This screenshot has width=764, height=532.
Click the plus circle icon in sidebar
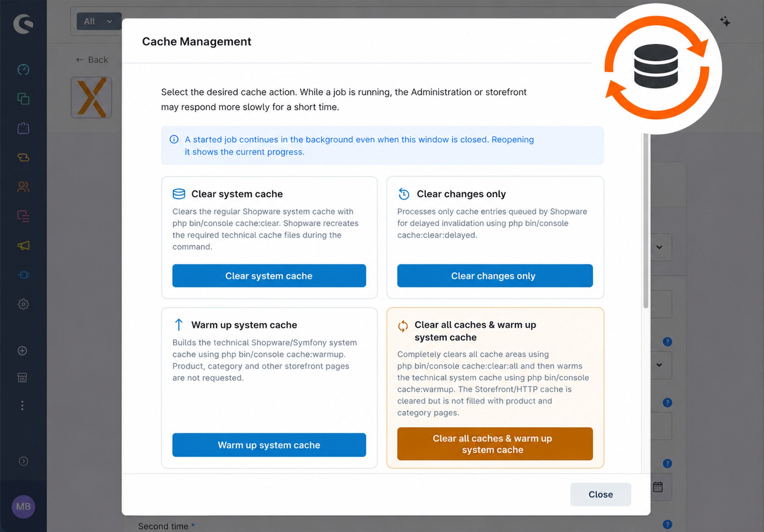(x=22, y=350)
